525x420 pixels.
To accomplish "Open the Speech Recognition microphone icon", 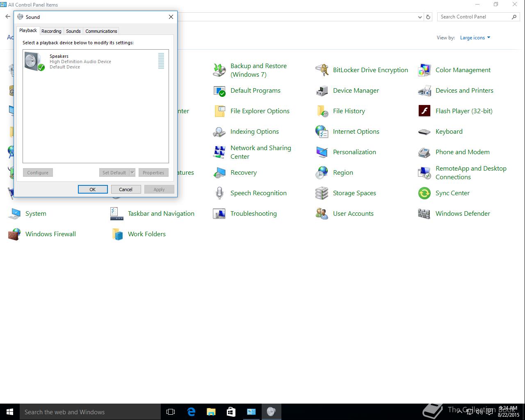I will [219, 193].
